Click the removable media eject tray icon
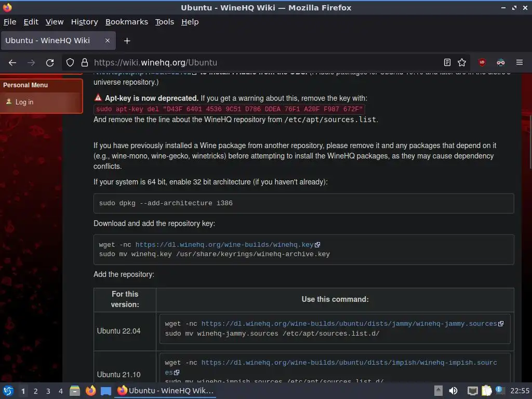The width and height of the screenshot is (532, 399). tap(438, 391)
